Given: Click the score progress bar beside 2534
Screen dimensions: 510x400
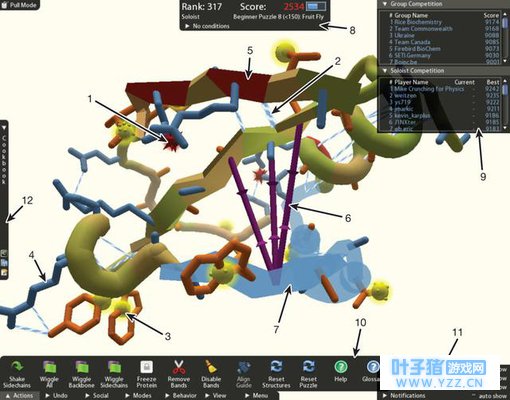Looking at the screenshot, I should (316, 6).
